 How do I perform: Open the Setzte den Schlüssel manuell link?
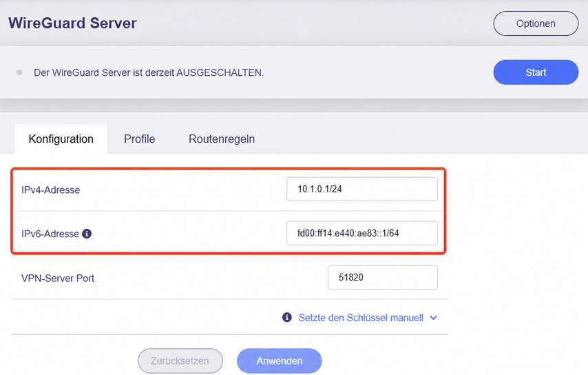pos(361,318)
